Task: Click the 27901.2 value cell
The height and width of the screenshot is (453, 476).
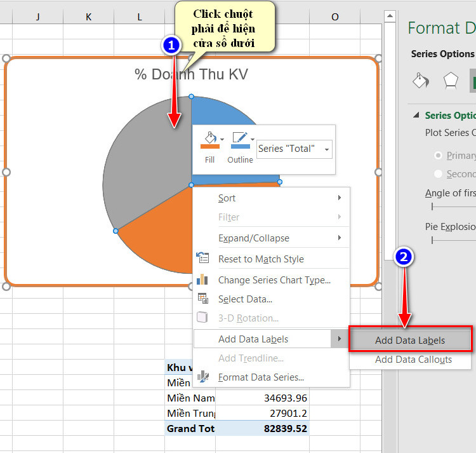Action: 262,413
